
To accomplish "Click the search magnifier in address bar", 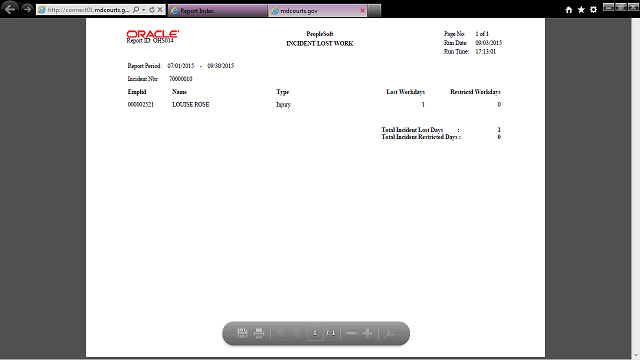I will [x=136, y=9].
